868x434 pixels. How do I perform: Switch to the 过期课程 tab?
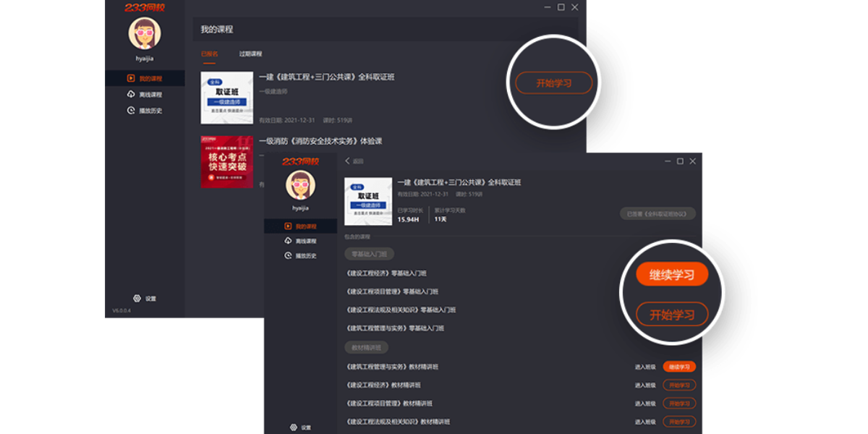[251, 54]
